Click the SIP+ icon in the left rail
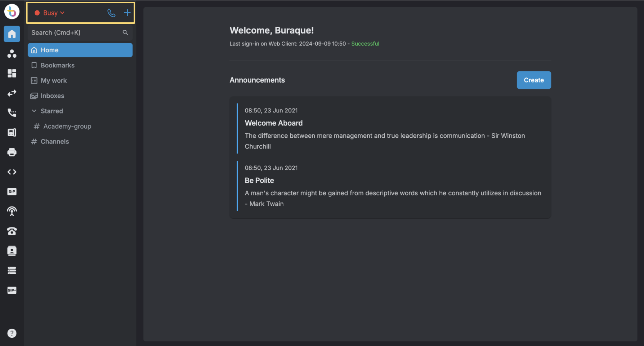Image resolution: width=644 pixels, height=346 pixels. (x=12, y=290)
